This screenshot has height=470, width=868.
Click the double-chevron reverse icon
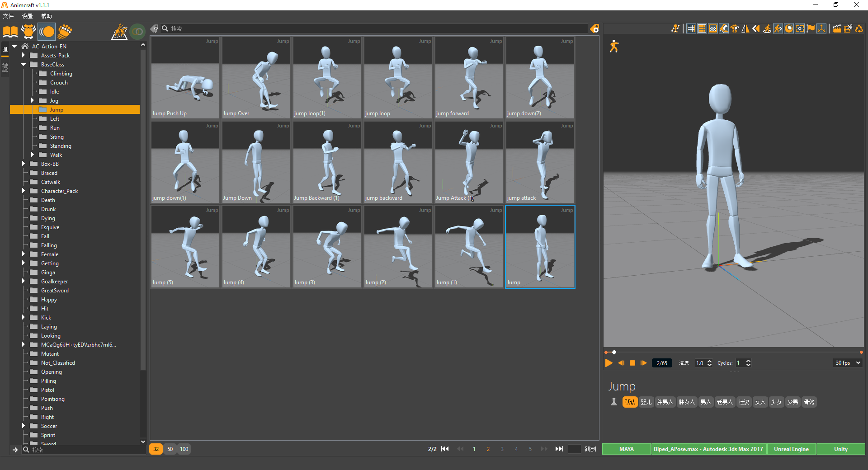click(x=756, y=28)
